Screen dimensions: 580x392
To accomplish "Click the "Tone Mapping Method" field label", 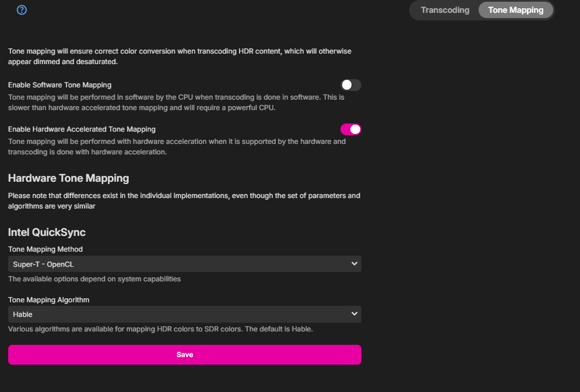I will click(x=45, y=249).
